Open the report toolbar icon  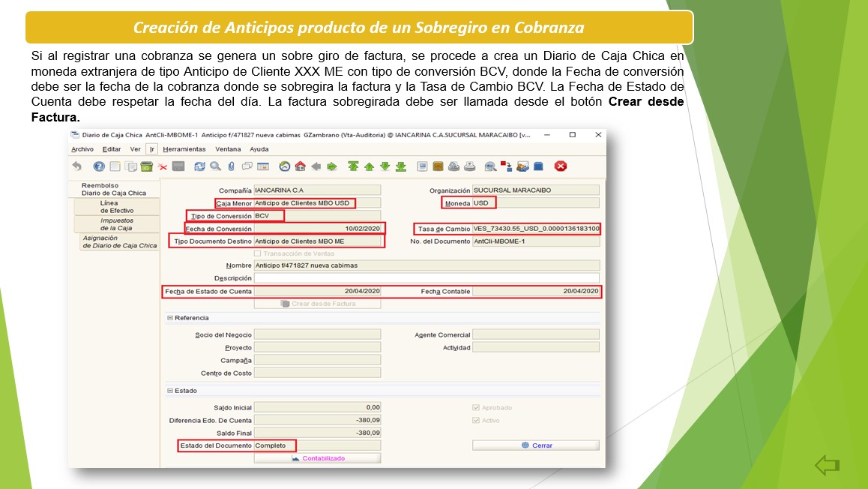[422, 166]
